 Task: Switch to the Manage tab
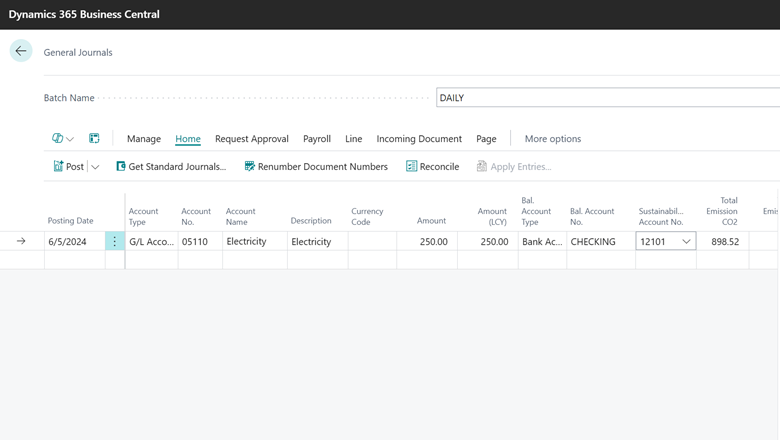pyautogui.click(x=144, y=139)
